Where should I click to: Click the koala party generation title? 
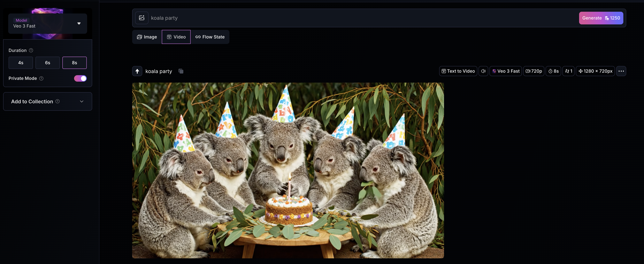[159, 71]
